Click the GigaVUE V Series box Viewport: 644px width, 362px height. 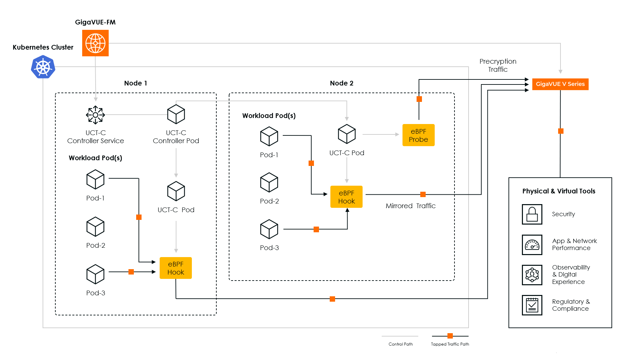coord(560,84)
